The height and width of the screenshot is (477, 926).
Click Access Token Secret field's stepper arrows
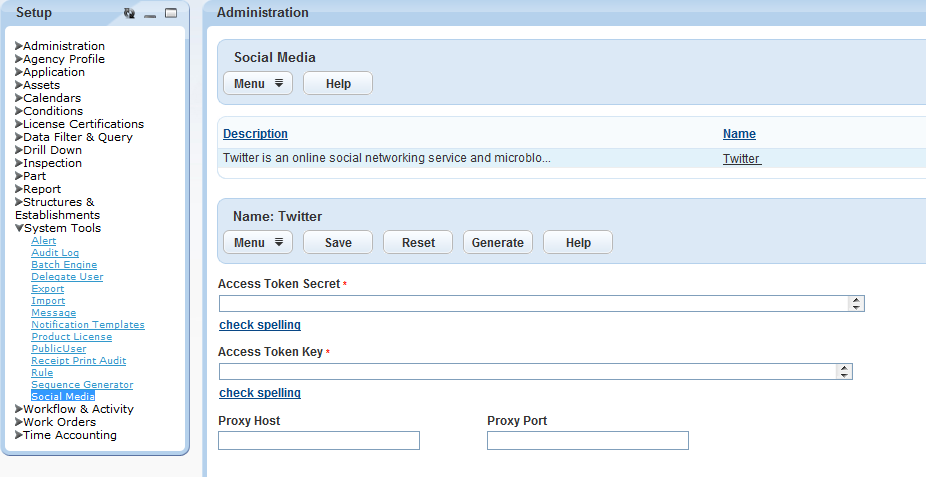[x=856, y=304]
